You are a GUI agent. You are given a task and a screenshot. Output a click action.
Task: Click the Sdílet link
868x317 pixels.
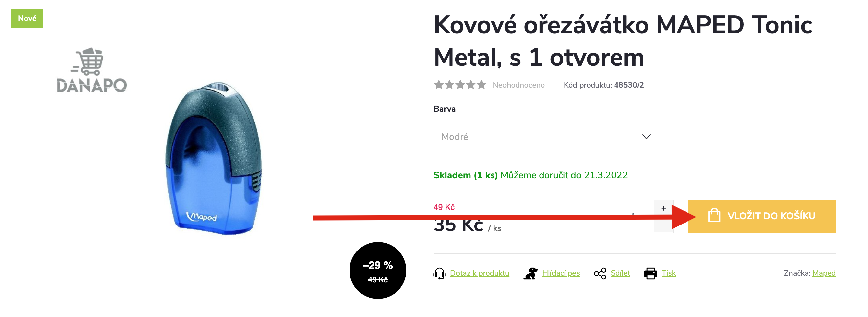[x=620, y=273]
